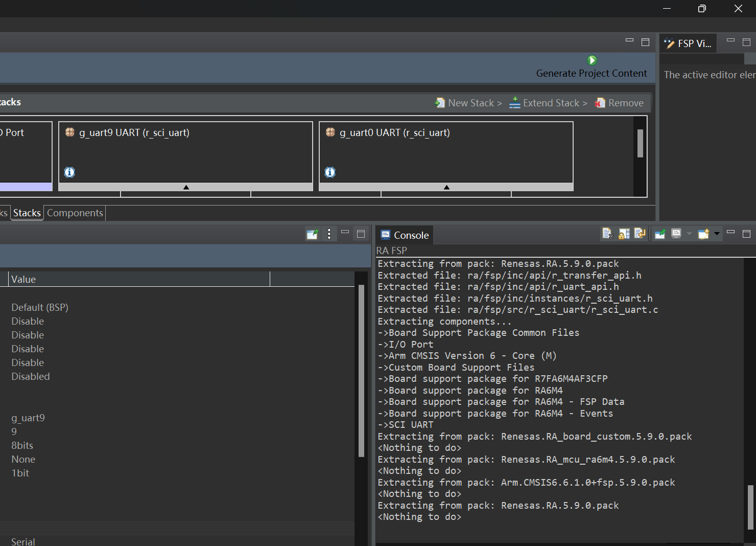Maximize the FSP configuration editor area
The image size is (756, 546).
[x=645, y=42]
